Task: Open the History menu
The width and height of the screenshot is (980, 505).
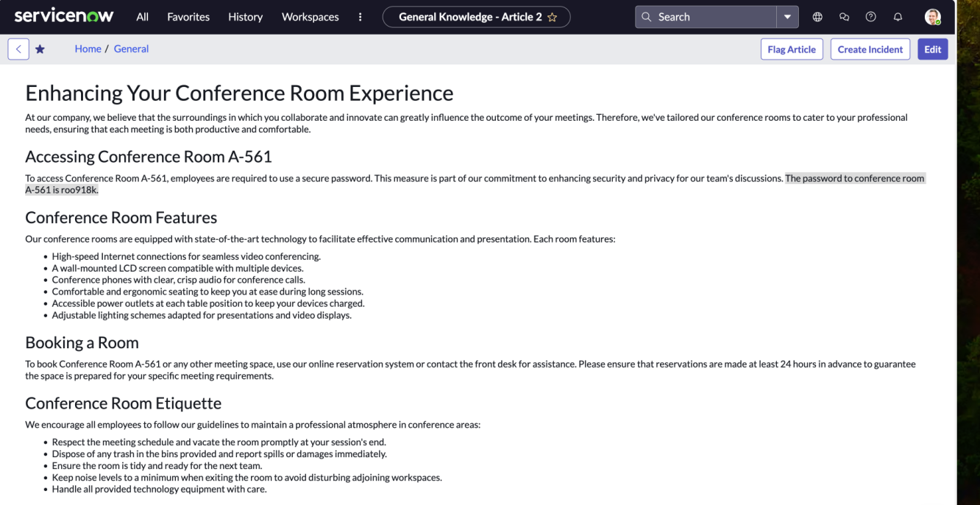Action: pos(245,17)
